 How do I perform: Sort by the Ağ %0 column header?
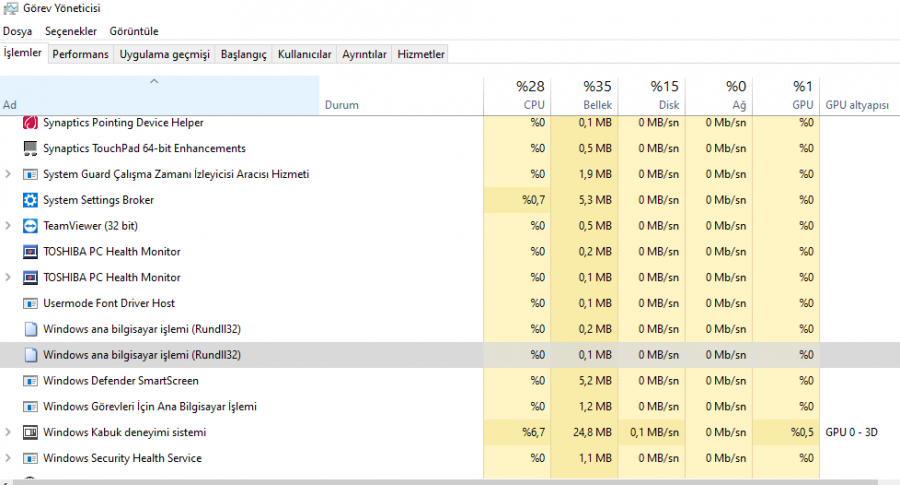(719, 96)
